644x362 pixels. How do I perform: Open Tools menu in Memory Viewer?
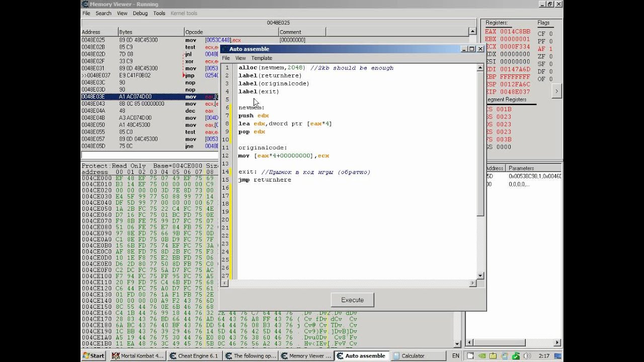[159, 13]
